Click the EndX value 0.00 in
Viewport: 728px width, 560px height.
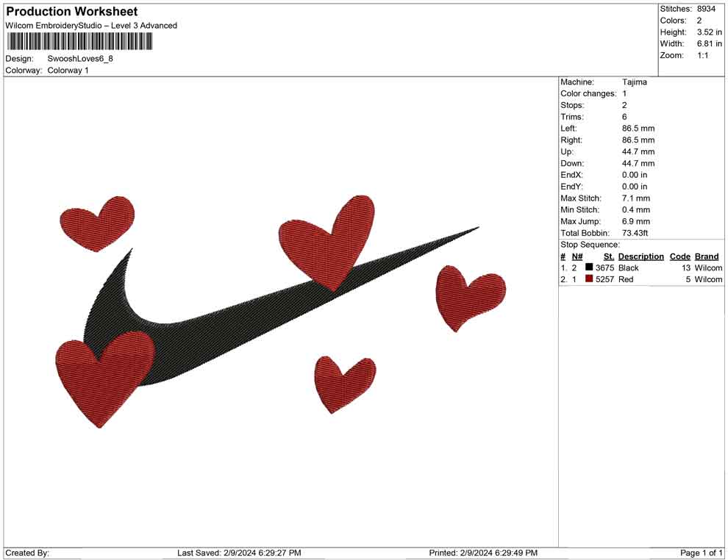635,175
